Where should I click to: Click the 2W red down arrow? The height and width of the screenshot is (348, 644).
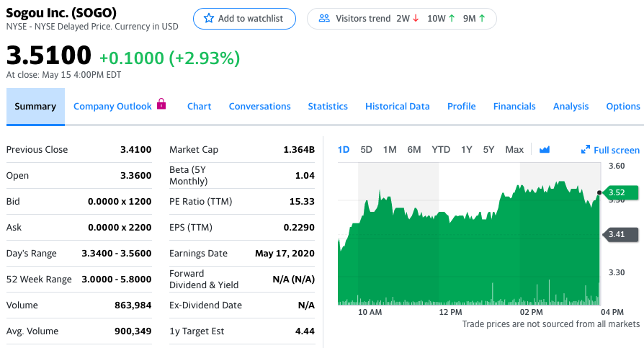pyautogui.click(x=416, y=19)
